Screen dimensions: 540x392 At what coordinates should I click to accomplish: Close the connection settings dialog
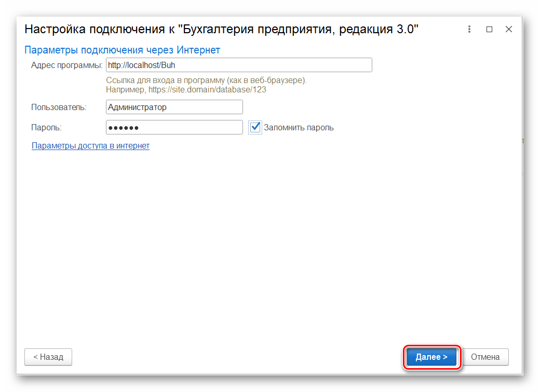tap(509, 29)
